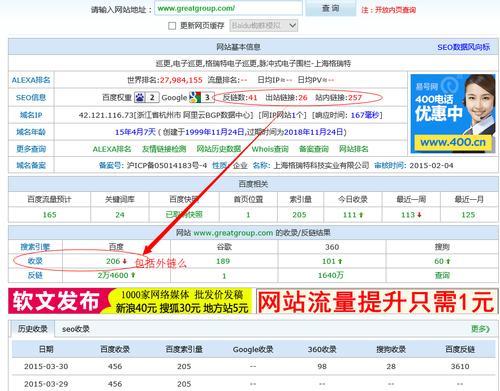Click the 百度索引量 column header
The height and width of the screenshot is (391, 500).
184,349
